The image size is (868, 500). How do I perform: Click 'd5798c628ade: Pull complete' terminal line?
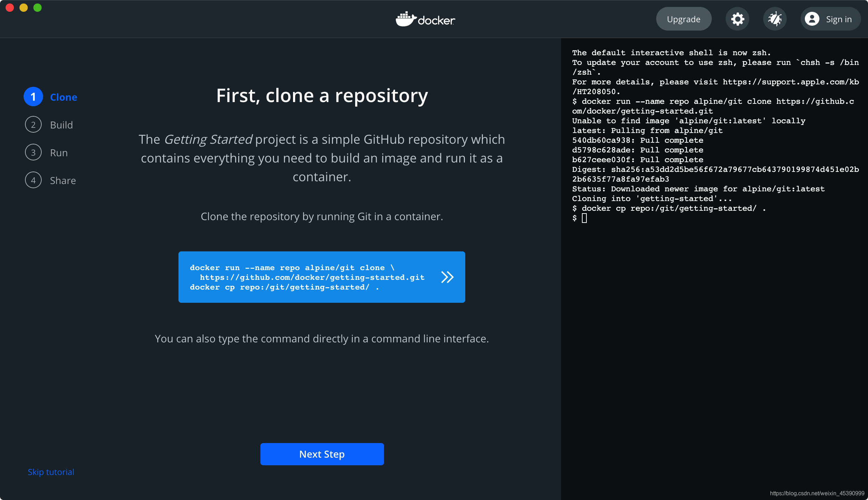tap(637, 150)
